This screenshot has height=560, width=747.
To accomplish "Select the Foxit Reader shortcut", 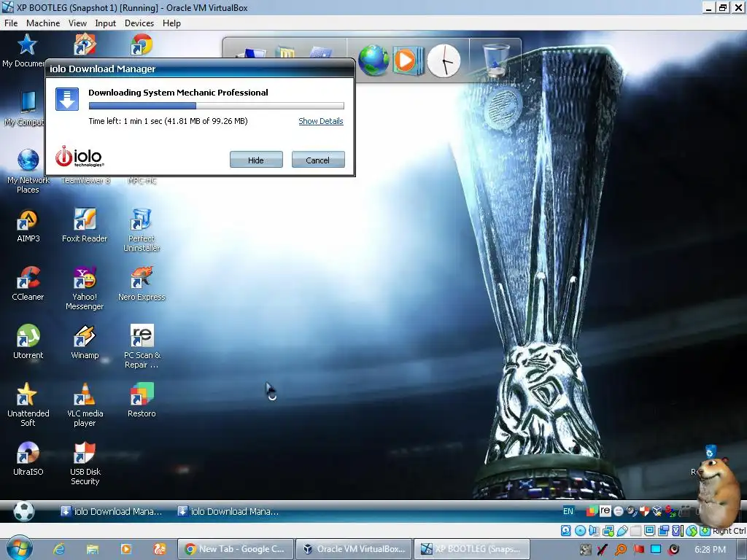I will [x=85, y=219].
